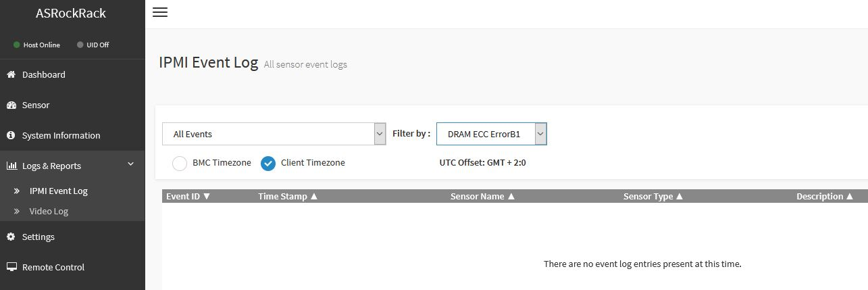Sort by Time Stamp column header
868x290 pixels.
pyautogui.click(x=288, y=197)
